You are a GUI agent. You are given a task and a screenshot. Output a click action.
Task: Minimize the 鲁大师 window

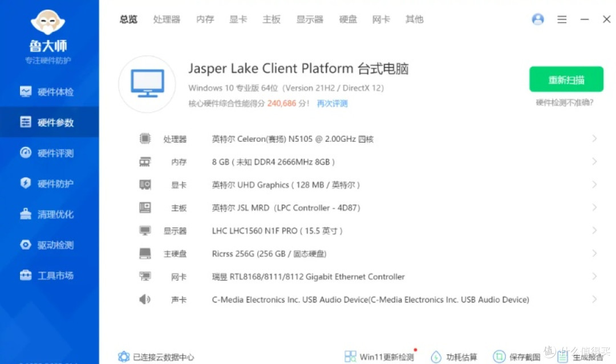coord(585,19)
